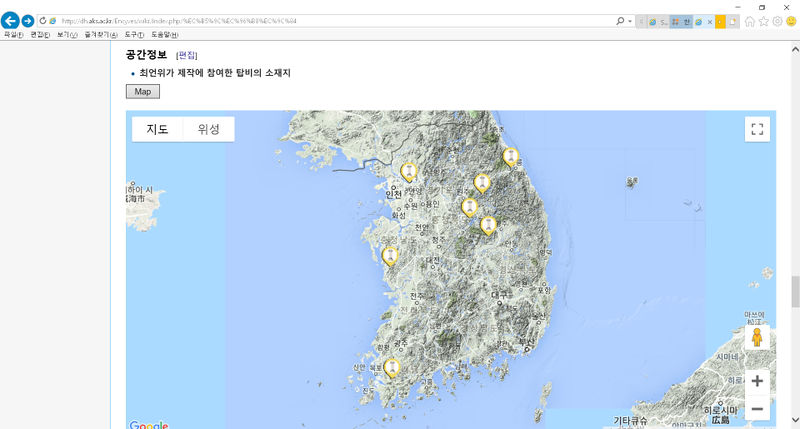Viewport: 800px width, 429px height.
Task: Zoom in with the map plus button
Action: [x=757, y=381]
